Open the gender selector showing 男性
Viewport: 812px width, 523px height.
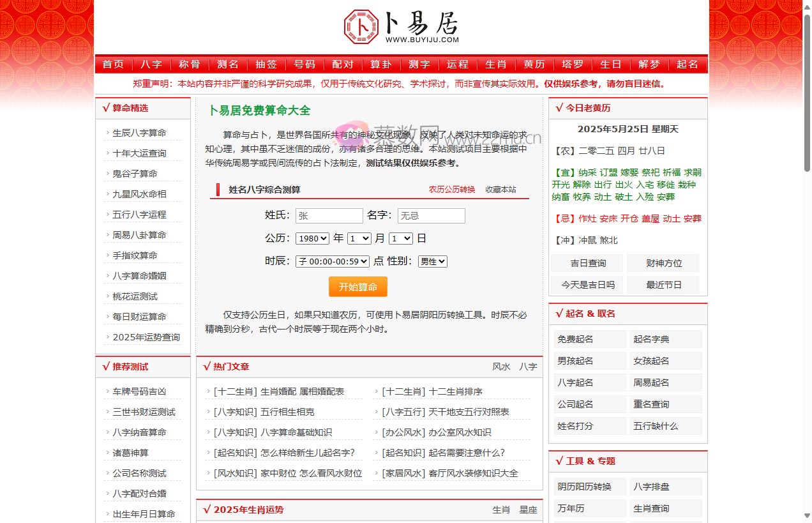[432, 261]
